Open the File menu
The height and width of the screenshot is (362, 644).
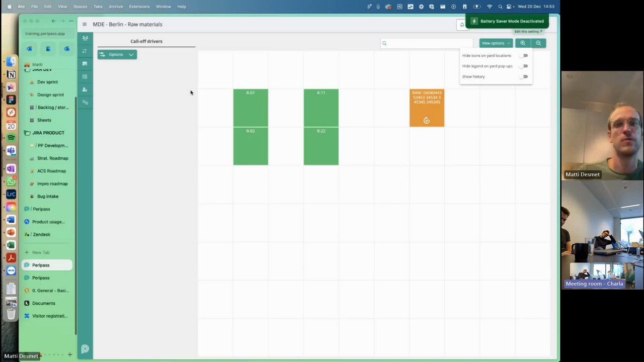[34, 7]
